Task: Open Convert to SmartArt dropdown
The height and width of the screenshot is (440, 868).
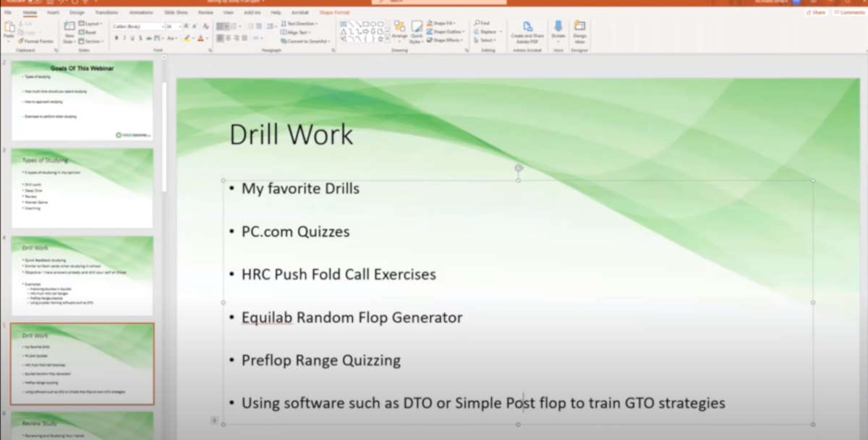Action: 305,41
